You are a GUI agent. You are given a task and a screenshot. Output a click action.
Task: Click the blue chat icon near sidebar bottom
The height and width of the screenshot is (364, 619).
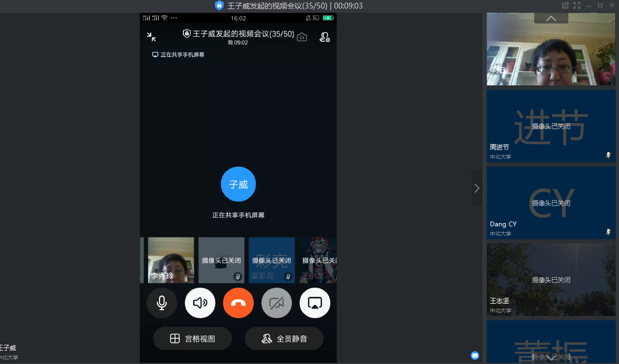[x=475, y=355]
